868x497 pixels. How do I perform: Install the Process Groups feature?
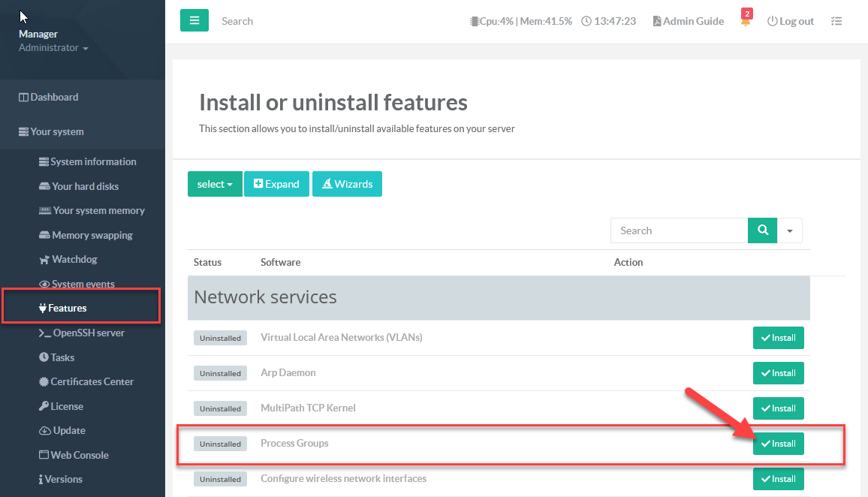(778, 444)
